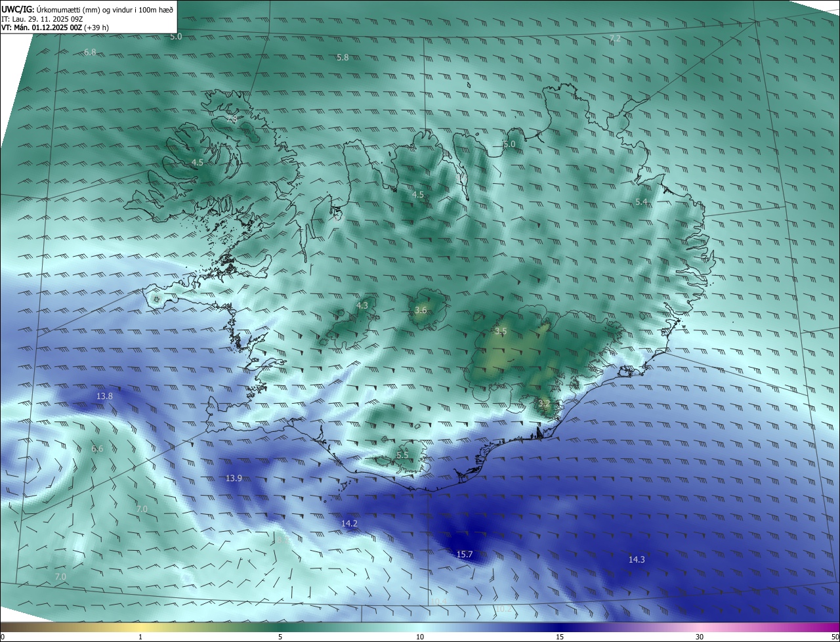Click the 5.5 value label
Screen dimensions: 840x642
pyautogui.click(x=402, y=455)
